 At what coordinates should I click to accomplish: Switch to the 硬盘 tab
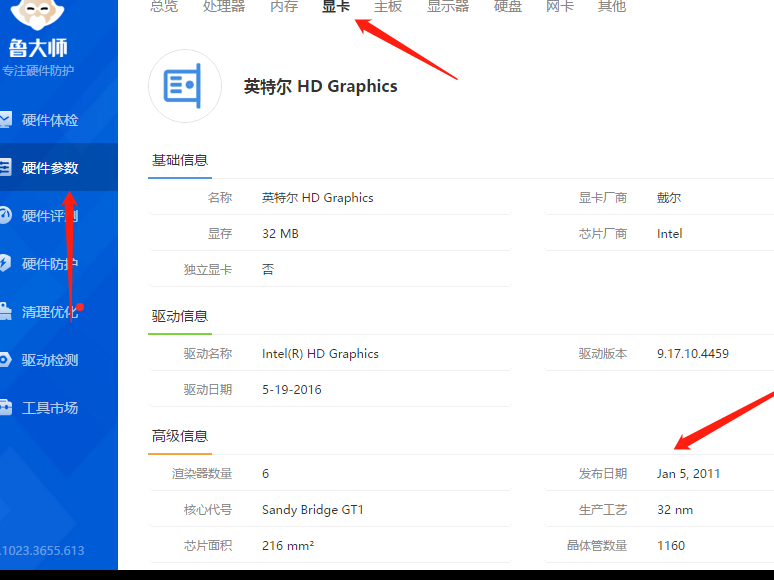click(507, 6)
